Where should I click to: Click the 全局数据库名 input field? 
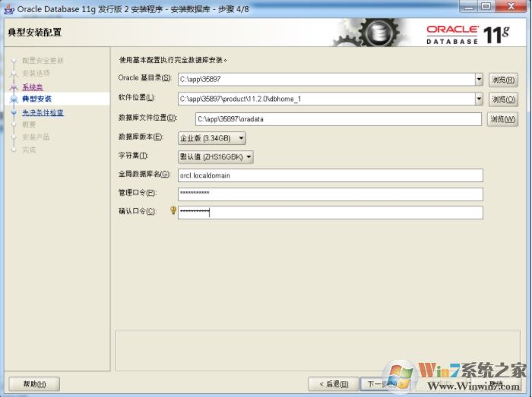pos(330,175)
